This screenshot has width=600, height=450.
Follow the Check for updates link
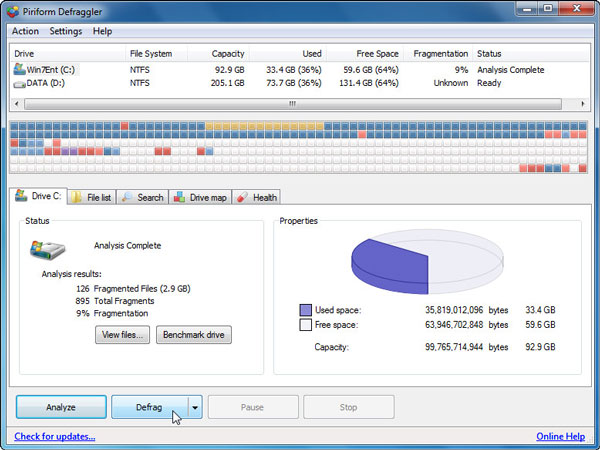click(55, 436)
